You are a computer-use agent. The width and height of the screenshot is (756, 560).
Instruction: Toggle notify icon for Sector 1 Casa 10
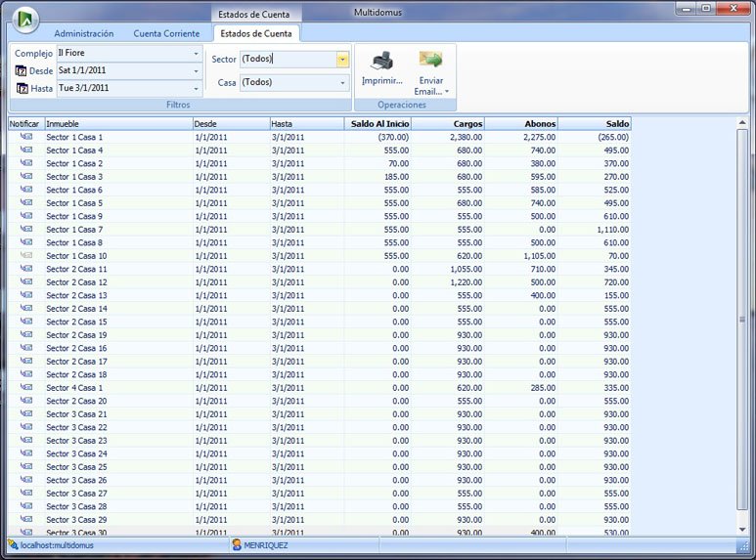click(25, 255)
